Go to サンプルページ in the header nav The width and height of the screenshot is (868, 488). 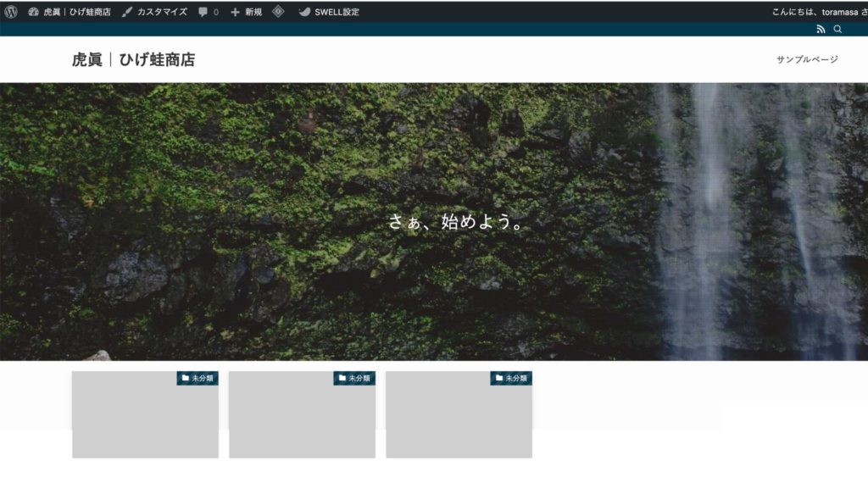[807, 59]
